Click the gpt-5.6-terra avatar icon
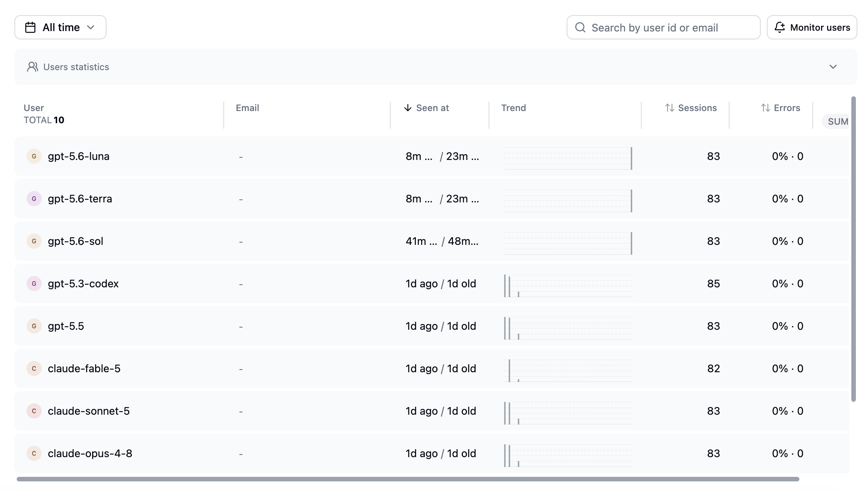868x492 pixels. (x=34, y=199)
